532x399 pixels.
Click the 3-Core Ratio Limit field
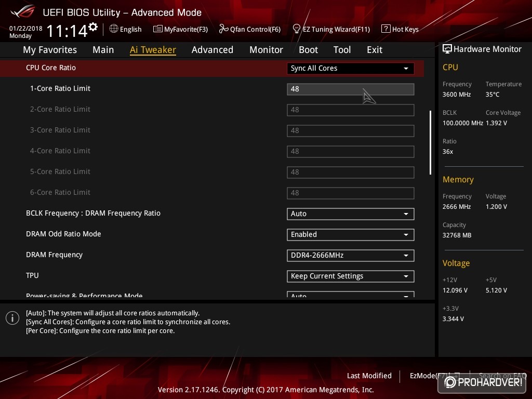350,130
